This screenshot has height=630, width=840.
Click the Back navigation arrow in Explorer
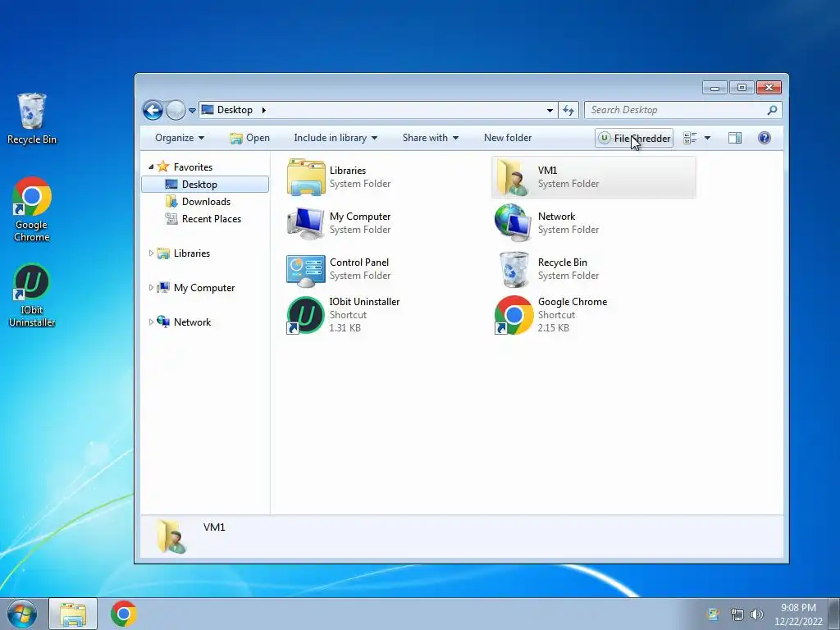coord(153,111)
